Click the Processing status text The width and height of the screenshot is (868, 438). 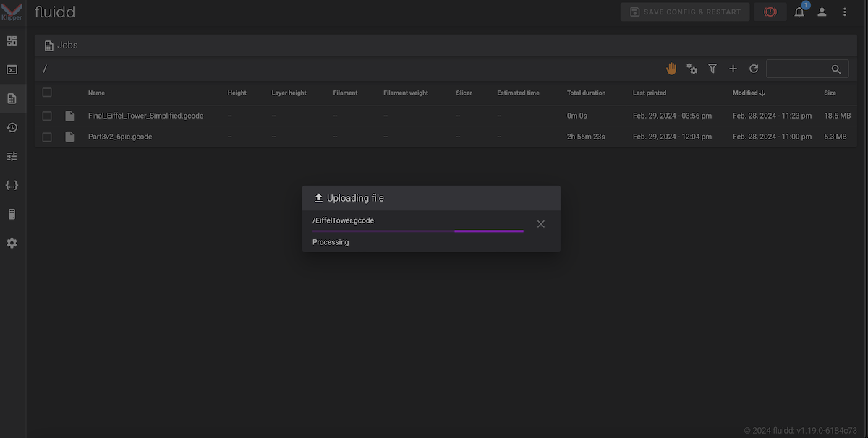tap(331, 242)
